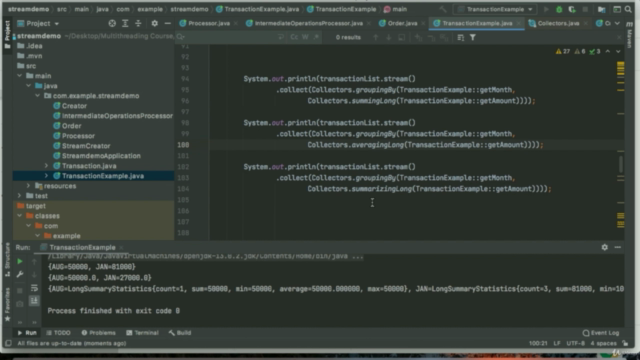The width and height of the screenshot is (640, 360).
Task: Click line:column 100:21 in status bar
Action: pos(538,343)
